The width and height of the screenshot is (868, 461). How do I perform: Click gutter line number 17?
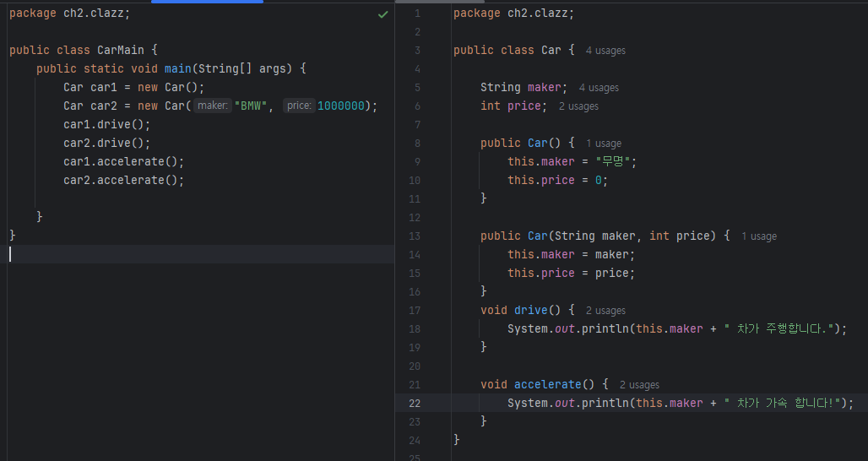tap(415, 311)
